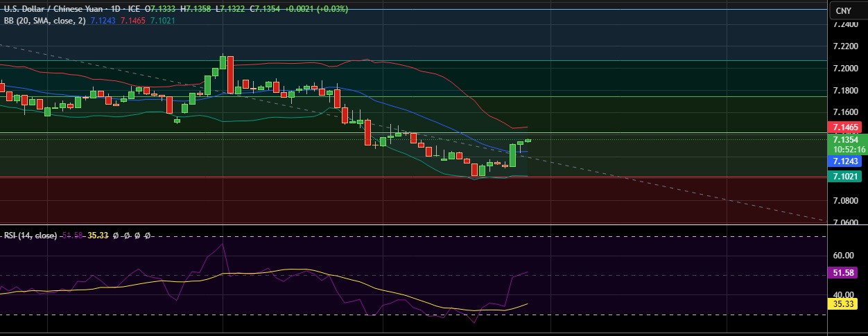Click the red 7.1465 price axis label
Screen dimensions: 868x336
[847, 127]
